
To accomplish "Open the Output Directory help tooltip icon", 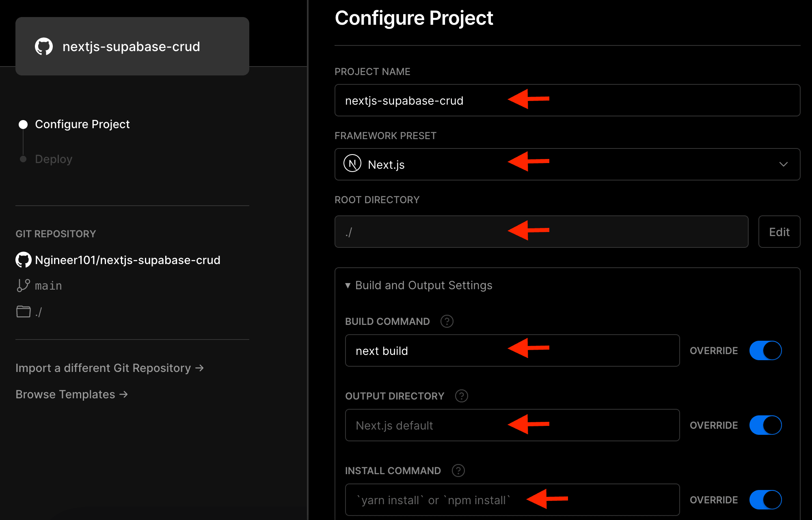I will pos(462,396).
